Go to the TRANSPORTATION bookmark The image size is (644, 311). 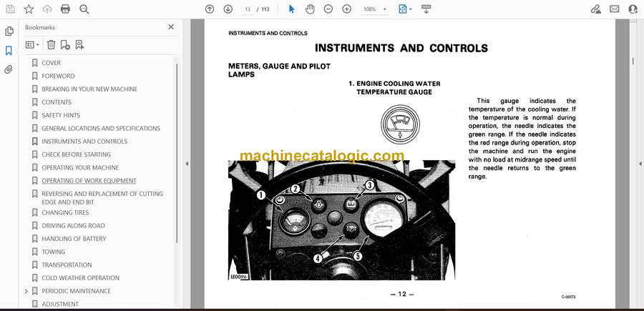coord(67,265)
